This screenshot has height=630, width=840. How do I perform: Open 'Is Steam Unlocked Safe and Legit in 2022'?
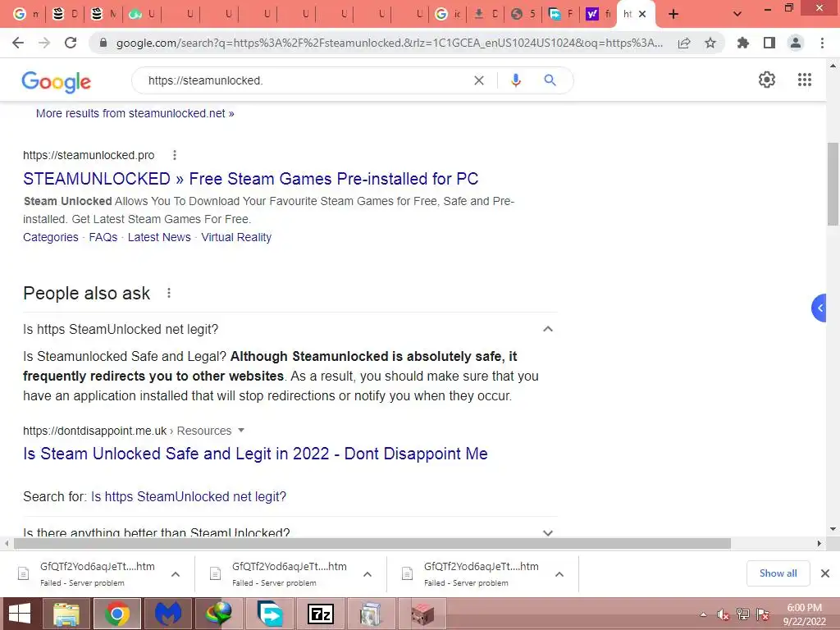coord(256,453)
